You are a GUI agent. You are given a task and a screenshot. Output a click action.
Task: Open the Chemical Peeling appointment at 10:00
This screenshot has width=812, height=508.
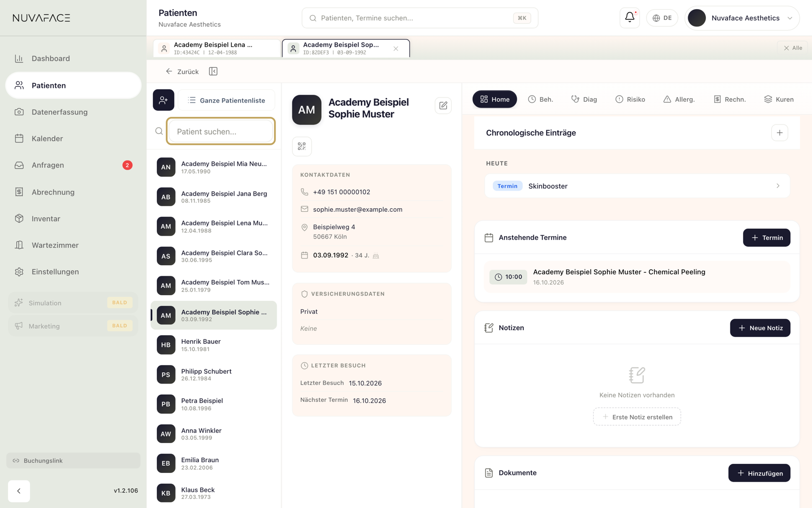pyautogui.click(x=637, y=277)
